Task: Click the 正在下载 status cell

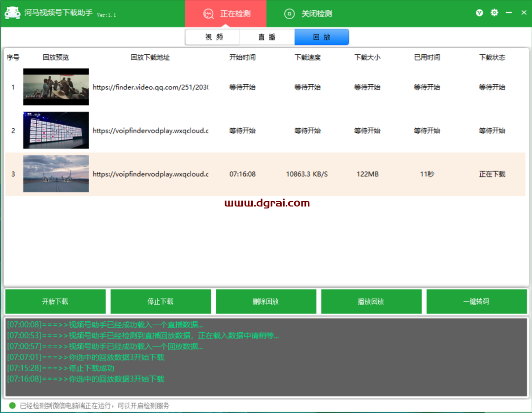Action: point(492,174)
